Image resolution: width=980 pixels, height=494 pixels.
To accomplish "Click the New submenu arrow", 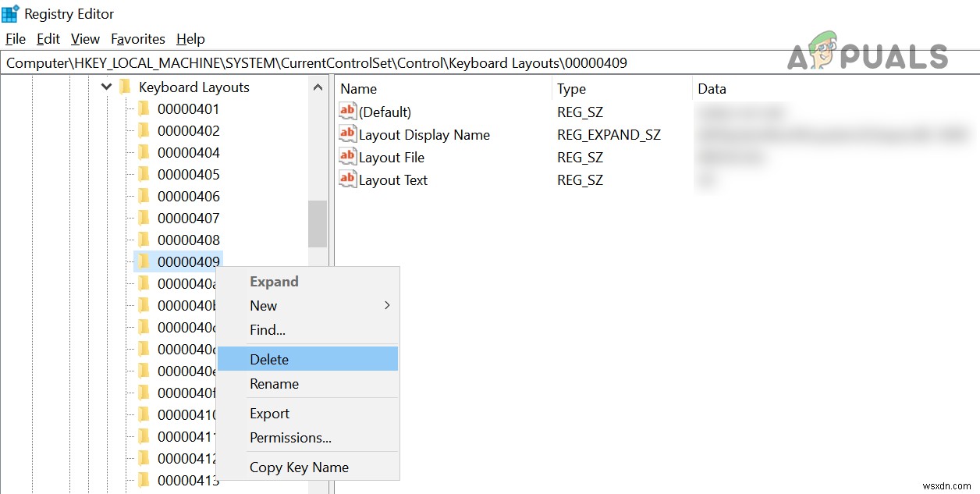I will coord(387,306).
